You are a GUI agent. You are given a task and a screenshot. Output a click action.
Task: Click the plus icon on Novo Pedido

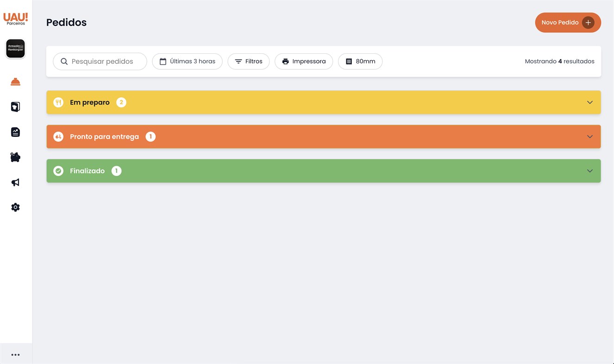pos(588,22)
